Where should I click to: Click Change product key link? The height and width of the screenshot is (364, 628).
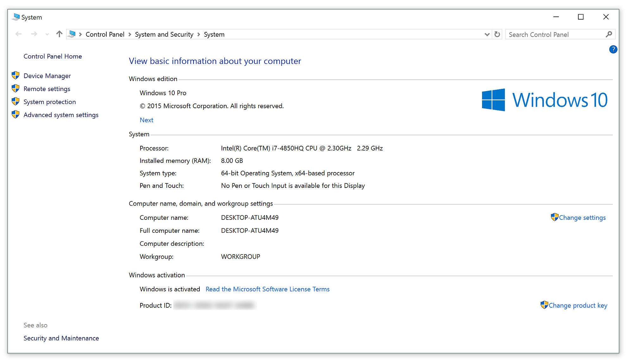578,305
